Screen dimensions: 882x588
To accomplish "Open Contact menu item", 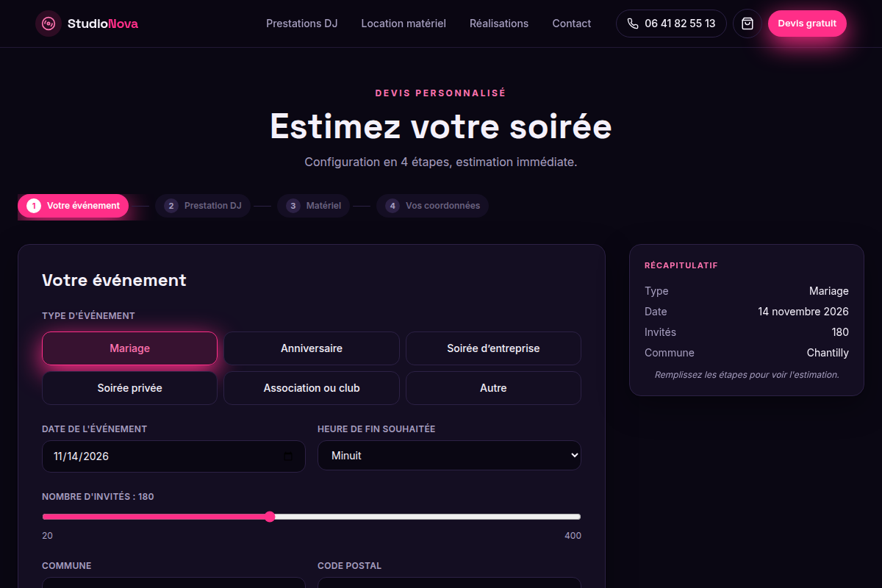I will (572, 24).
